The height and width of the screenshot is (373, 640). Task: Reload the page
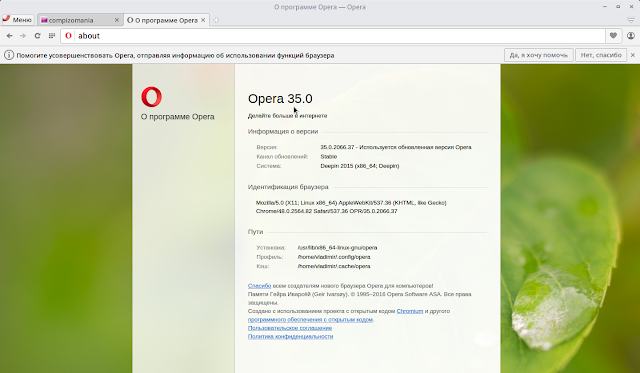coord(37,36)
